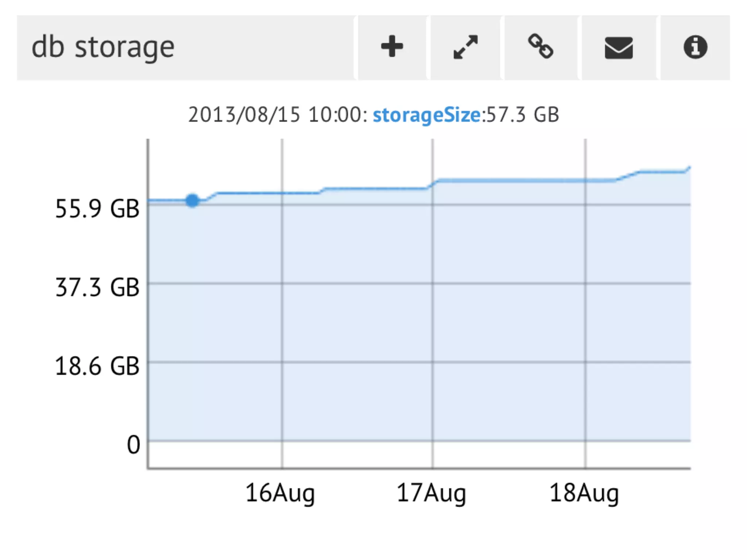Screen dimensions: 747x560
Task: Open the chart info icon
Action: click(695, 47)
